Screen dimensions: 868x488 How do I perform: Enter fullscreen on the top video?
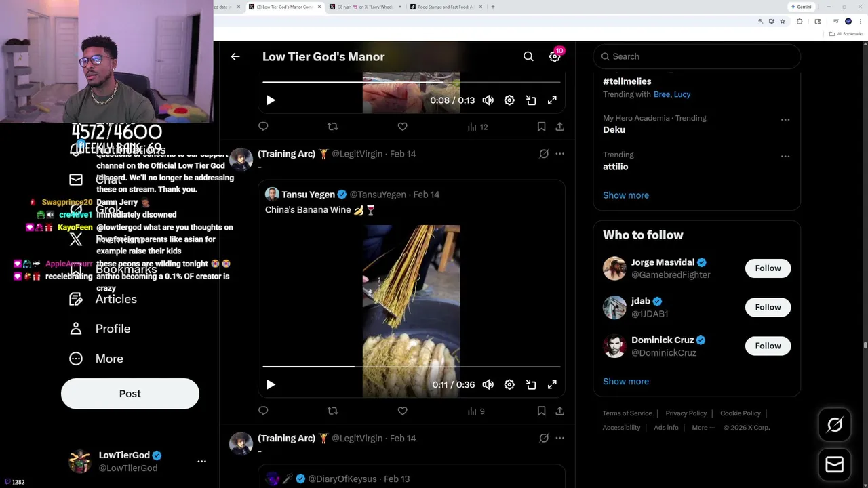point(552,100)
